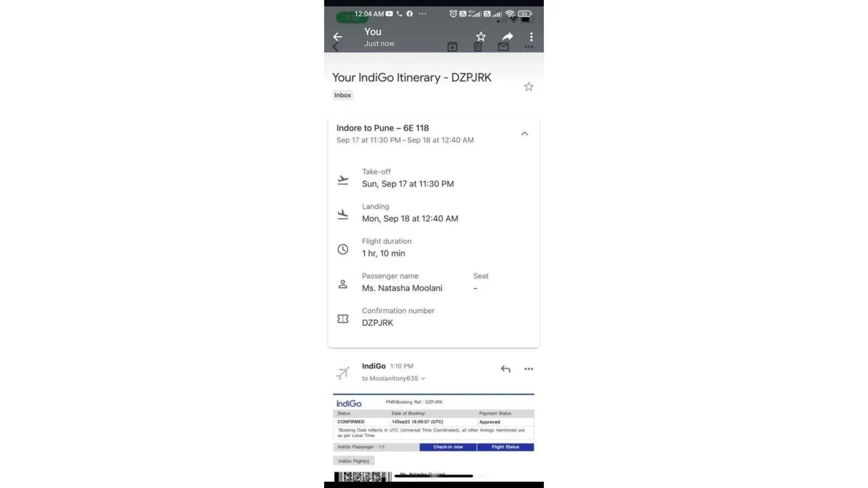Reply to the IndiGo email
Image resolution: width=868 pixels, height=488 pixels.
[x=506, y=369]
